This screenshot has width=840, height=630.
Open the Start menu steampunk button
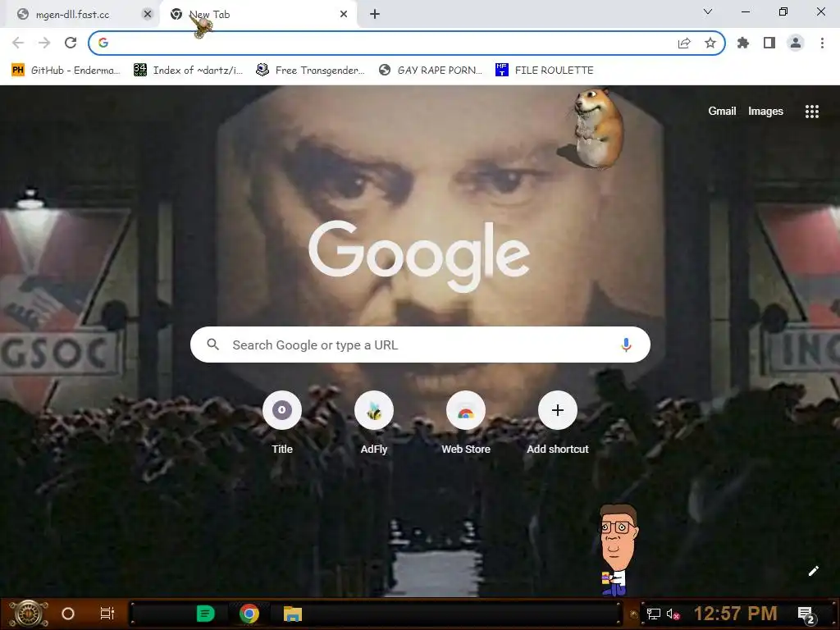pyautogui.click(x=29, y=614)
